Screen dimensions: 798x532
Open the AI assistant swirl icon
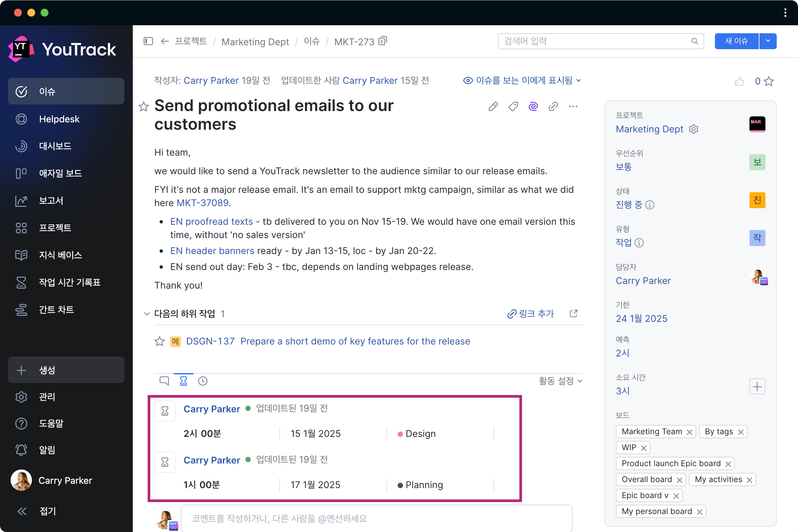pos(533,106)
